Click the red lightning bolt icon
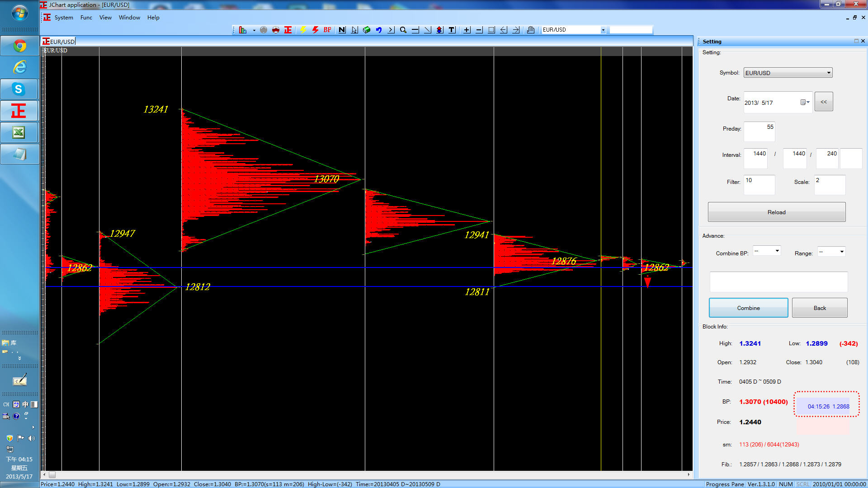The width and height of the screenshot is (868, 488). (x=315, y=30)
